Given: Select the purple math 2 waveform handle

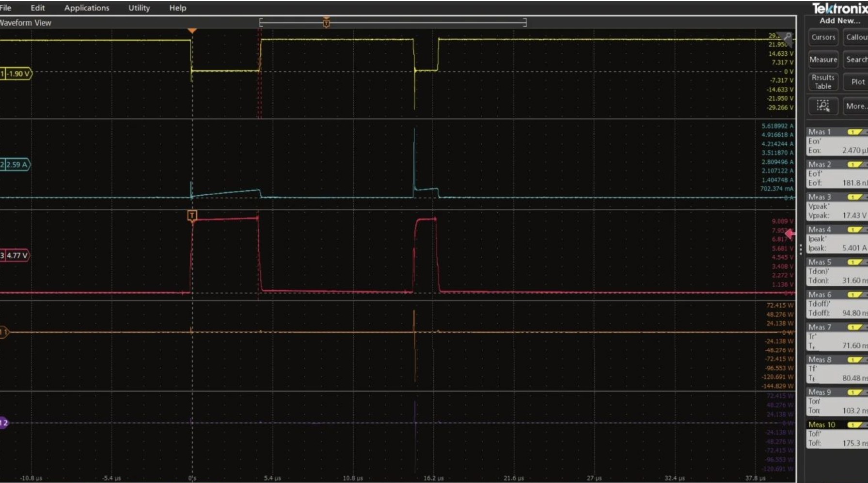Looking at the screenshot, I should tap(4, 423).
